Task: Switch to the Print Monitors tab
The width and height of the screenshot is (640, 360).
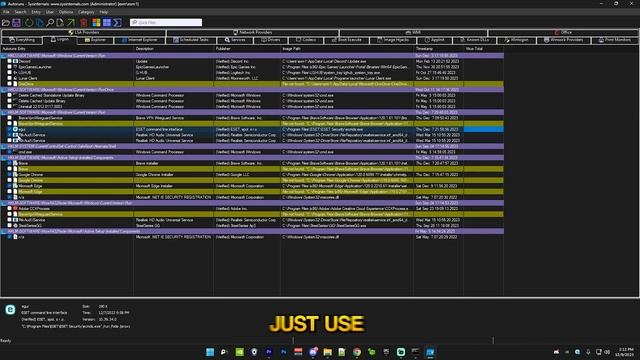Action: 614,40
